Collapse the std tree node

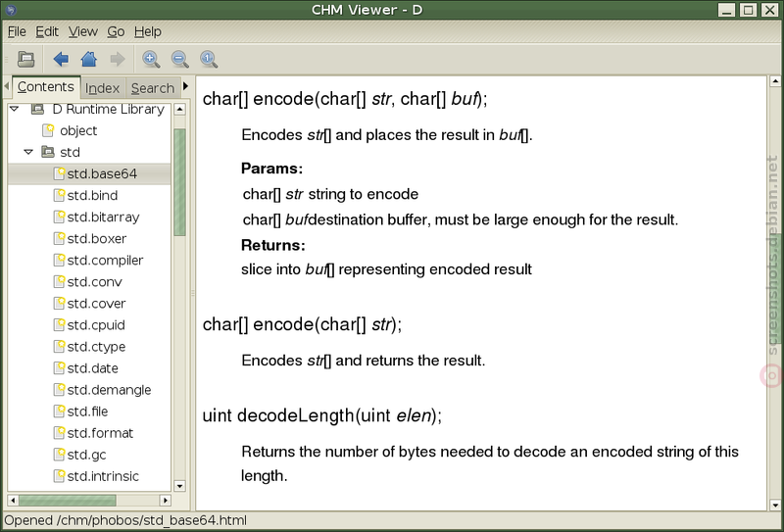point(28,152)
